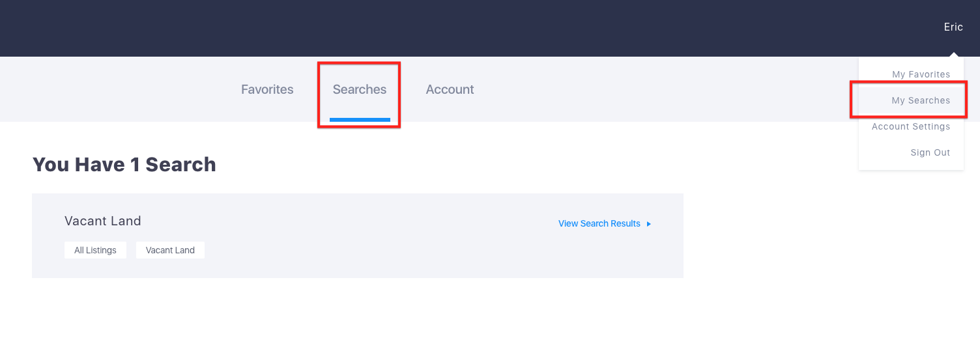Click the gray tab strip left of Favorites
The height and width of the screenshot is (351, 980).
(x=117, y=89)
